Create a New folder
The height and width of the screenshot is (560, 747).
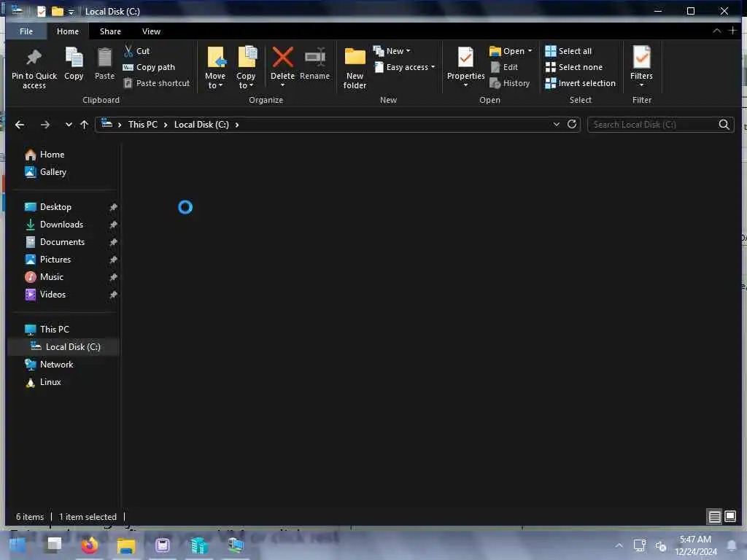[x=355, y=68]
